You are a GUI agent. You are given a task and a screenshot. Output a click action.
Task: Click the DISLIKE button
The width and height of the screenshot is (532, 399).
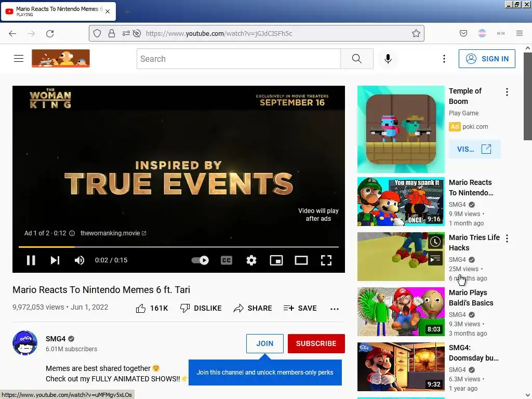tap(201, 308)
